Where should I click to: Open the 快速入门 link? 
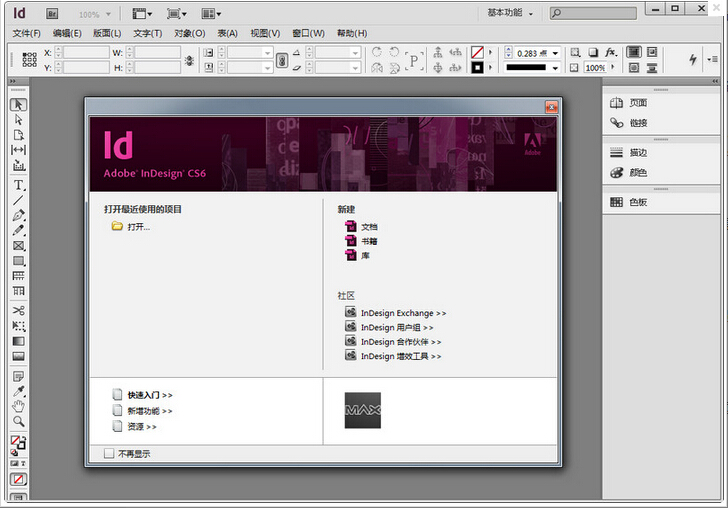pos(150,395)
